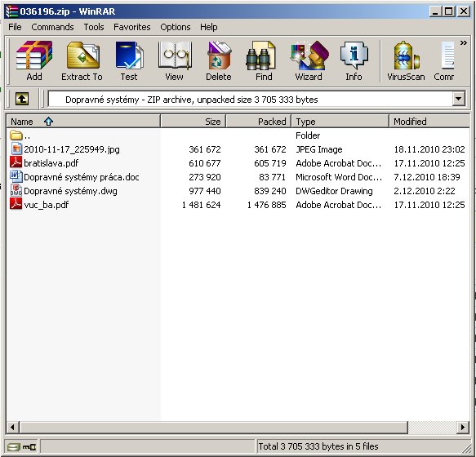Expand hidden toolbar buttons chevron
476x457 pixels.
pos(464,42)
